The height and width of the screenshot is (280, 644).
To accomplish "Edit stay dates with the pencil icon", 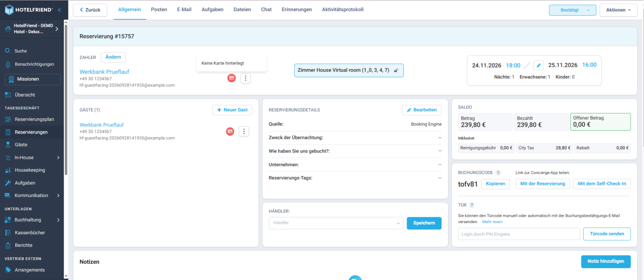I will [538, 65].
